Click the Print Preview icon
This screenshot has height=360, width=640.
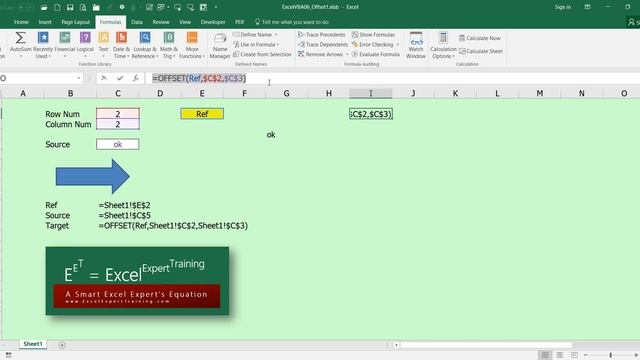coord(83,7)
